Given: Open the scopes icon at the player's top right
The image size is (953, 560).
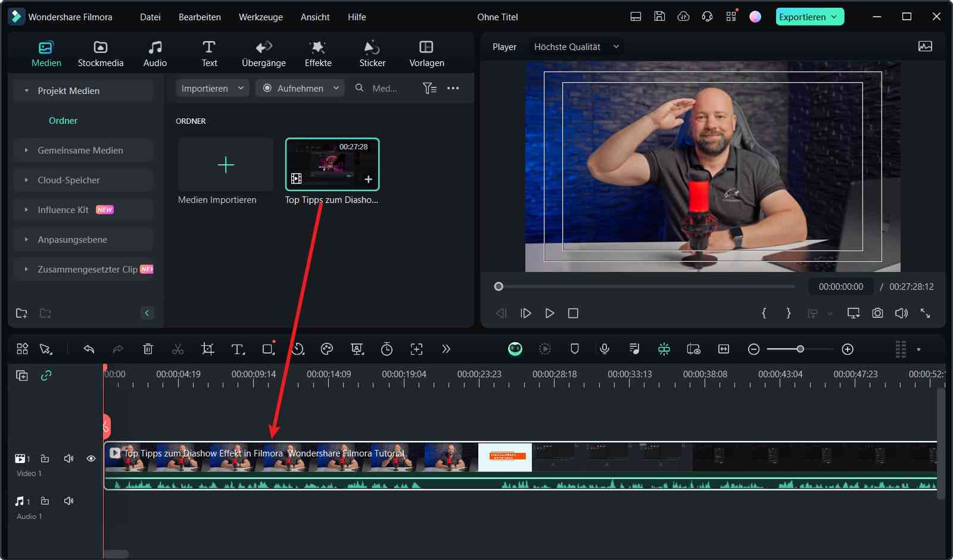Looking at the screenshot, I should (925, 46).
